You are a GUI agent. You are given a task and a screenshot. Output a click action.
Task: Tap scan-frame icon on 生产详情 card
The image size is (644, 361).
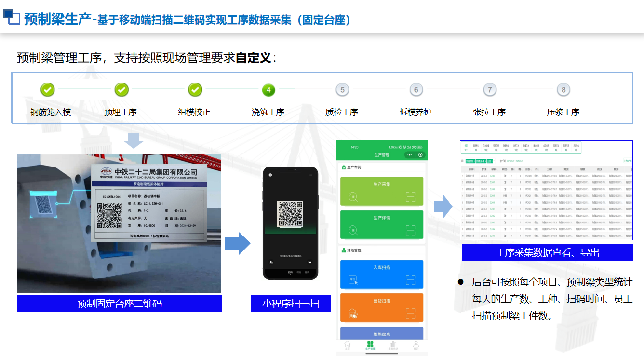tap(410, 230)
